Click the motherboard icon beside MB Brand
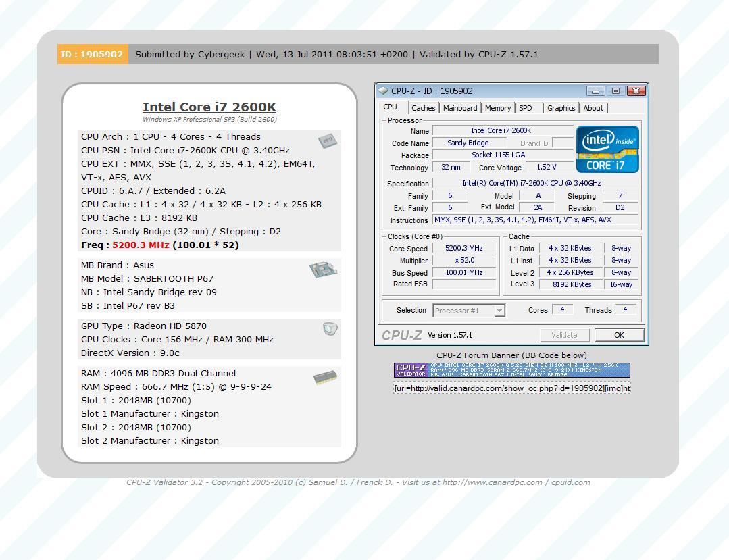Viewport: 729px width, 560px height. coord(323,270)
